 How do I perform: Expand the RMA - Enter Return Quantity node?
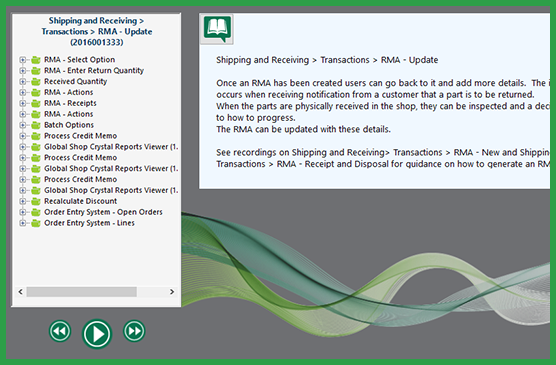22,71
